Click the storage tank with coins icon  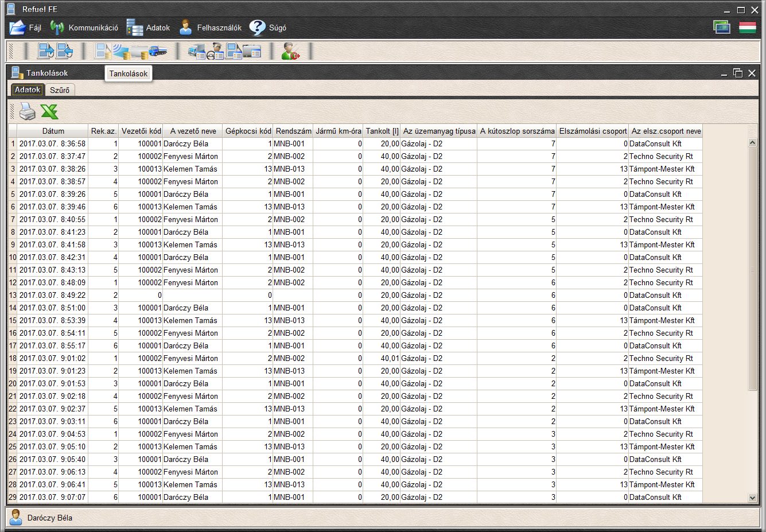[139, 51]
